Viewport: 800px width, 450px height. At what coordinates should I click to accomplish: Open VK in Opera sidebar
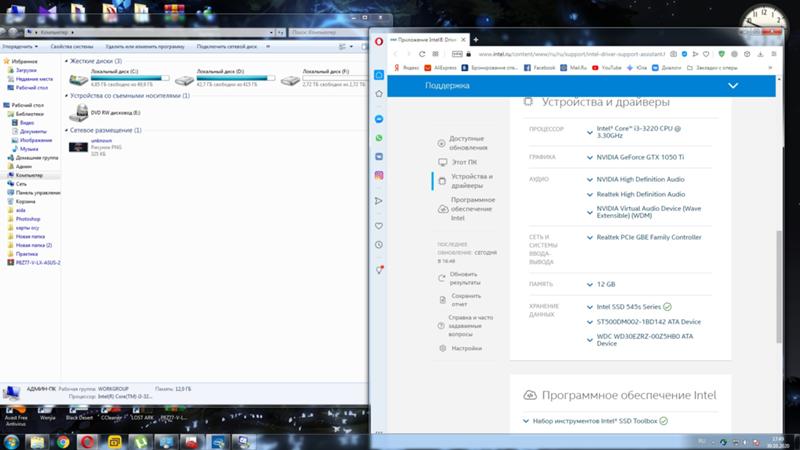pos(379,157)
